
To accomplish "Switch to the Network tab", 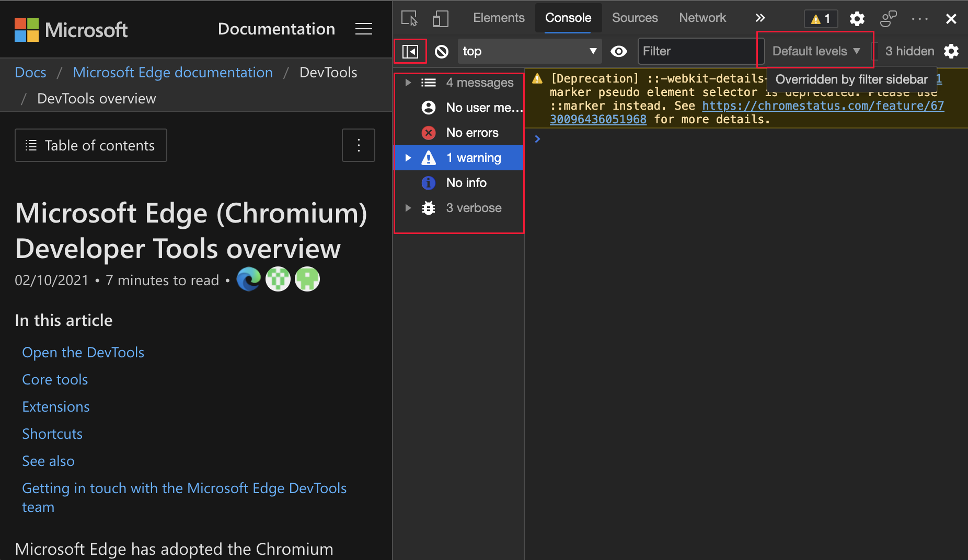I will 702,17.
